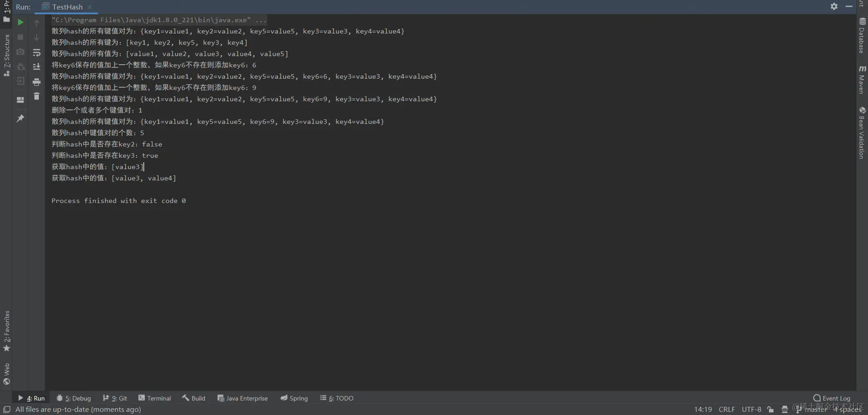Image resolution: width=868 pixels, height=415 pixels.
Task: Click the Print console output icon
Action: click(37, 82)
